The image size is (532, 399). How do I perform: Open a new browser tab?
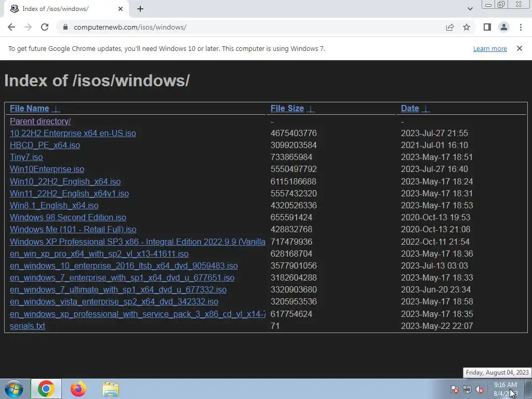(140, 9)
